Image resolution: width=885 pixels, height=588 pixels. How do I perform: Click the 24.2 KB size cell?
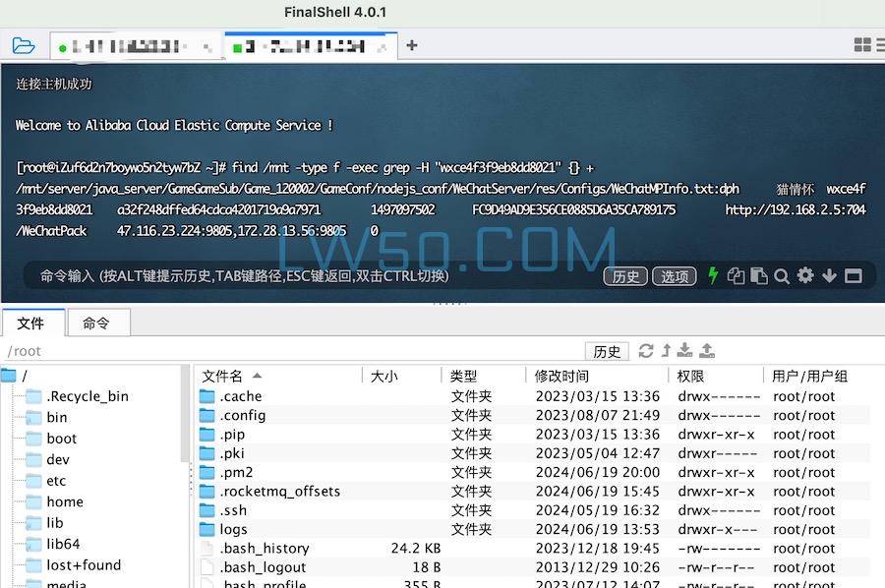415,548
